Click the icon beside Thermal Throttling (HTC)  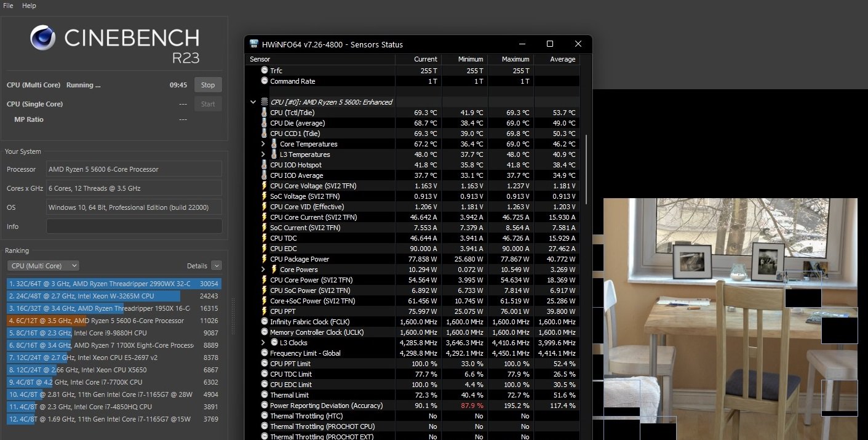tap(265, 416)
